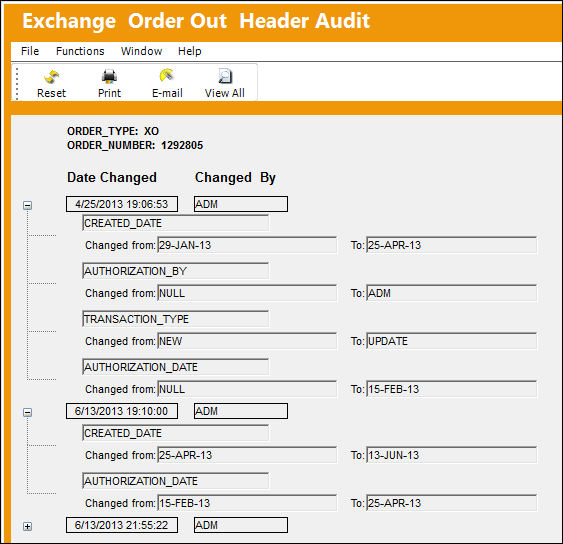Click the 6/13/2013 19:10:00 date field
The width and height of the screenshot is (563, 544).
pyautogui.click(x=122, y=411)
